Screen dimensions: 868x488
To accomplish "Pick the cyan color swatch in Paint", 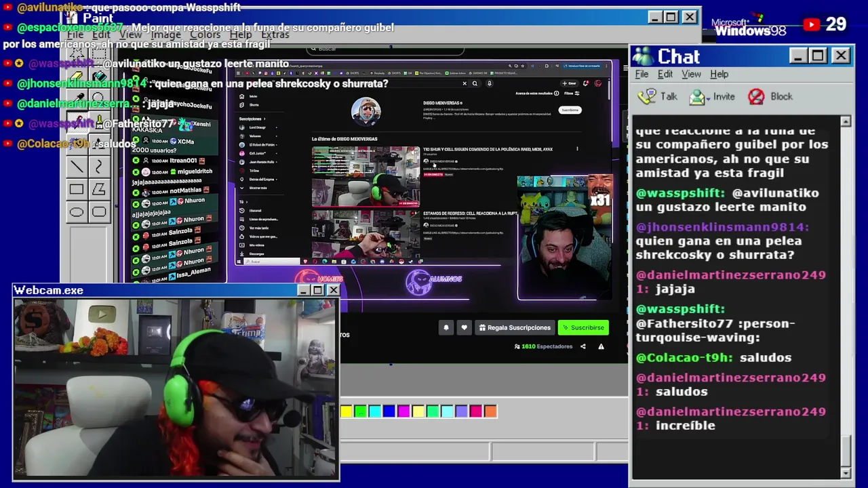I will 374,411.
